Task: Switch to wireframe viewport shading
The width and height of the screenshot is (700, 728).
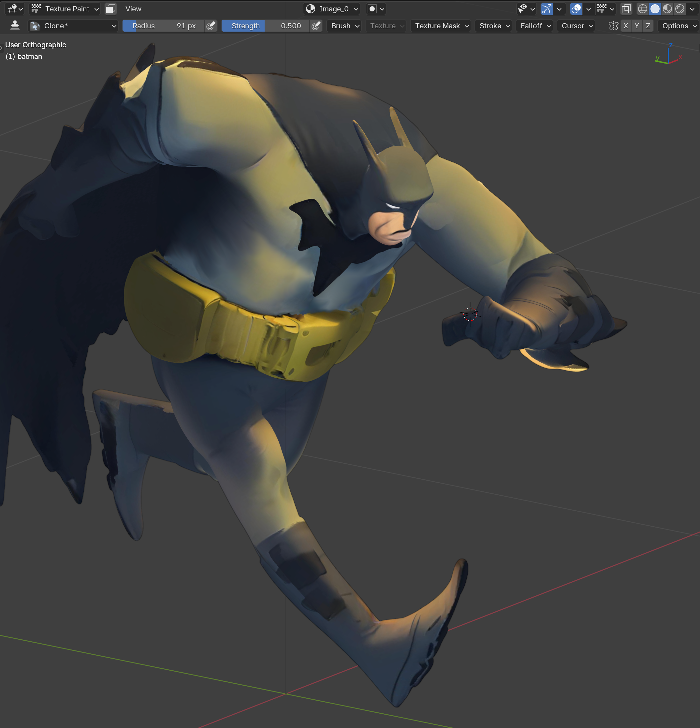Action: [642, 8]
